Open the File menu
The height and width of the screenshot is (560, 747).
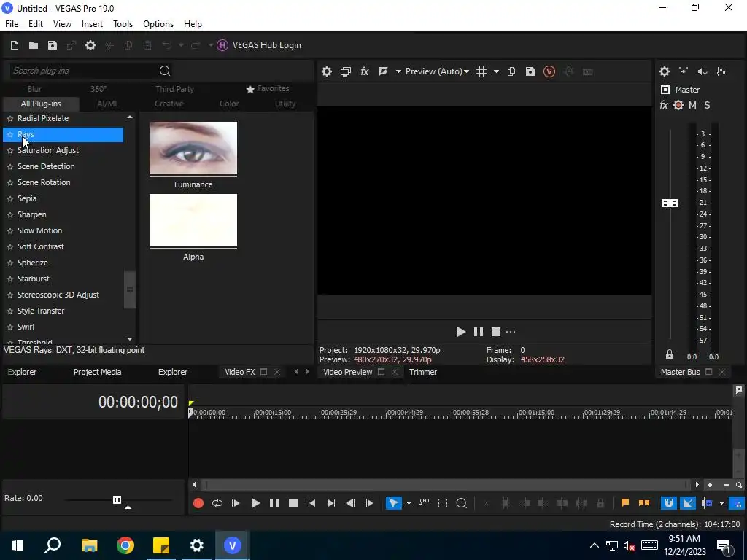12,24
